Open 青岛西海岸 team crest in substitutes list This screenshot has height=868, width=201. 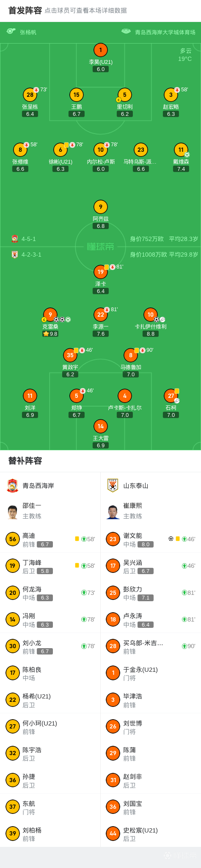(x=13, y=485)
